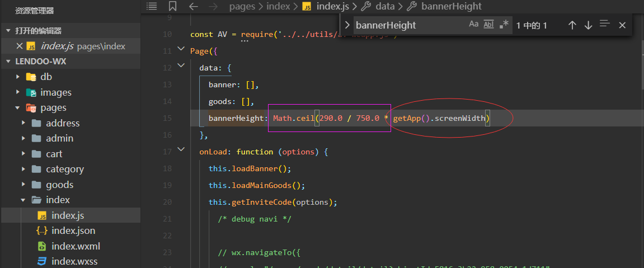Fold the Page block at line 11

click(x=181, y=49)
